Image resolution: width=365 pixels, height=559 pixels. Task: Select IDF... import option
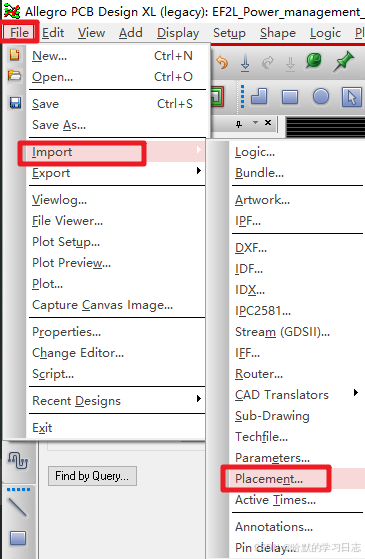pyautogui.click(x=297, y=269)
